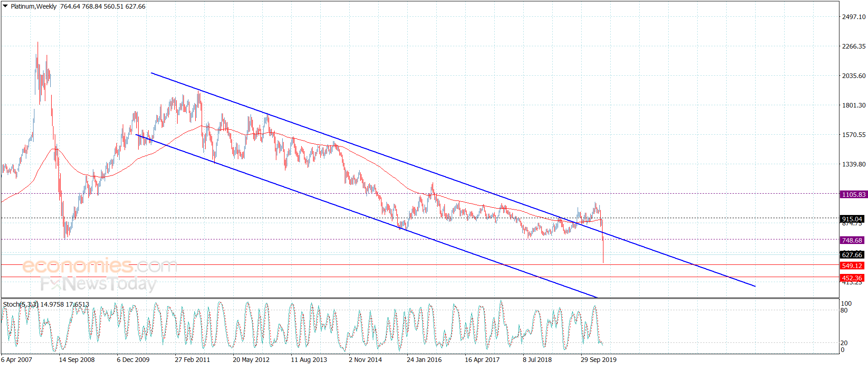
Task: Select the black 915.04 price level tag
Action: (852, 219)
